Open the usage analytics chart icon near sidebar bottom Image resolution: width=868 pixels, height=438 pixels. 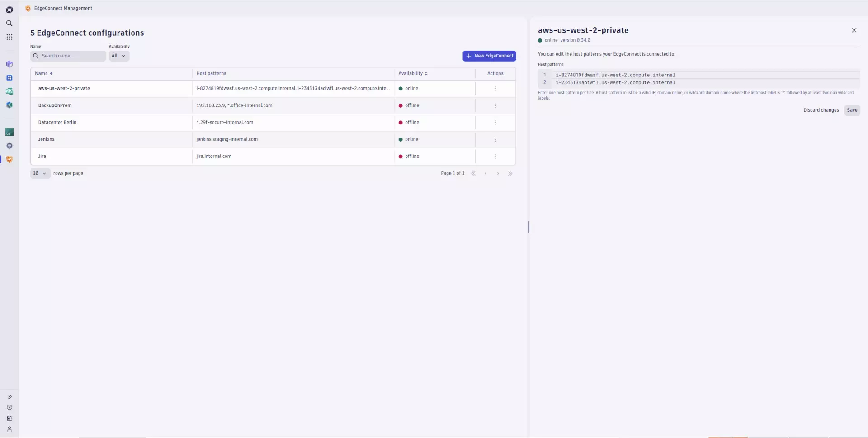tap(9, 419)
